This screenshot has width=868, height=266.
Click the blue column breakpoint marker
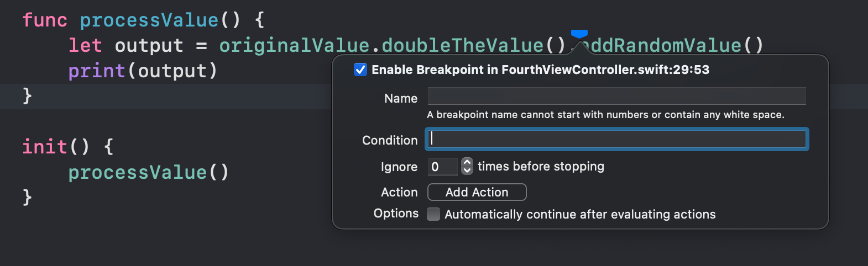(x=579, y=34)
